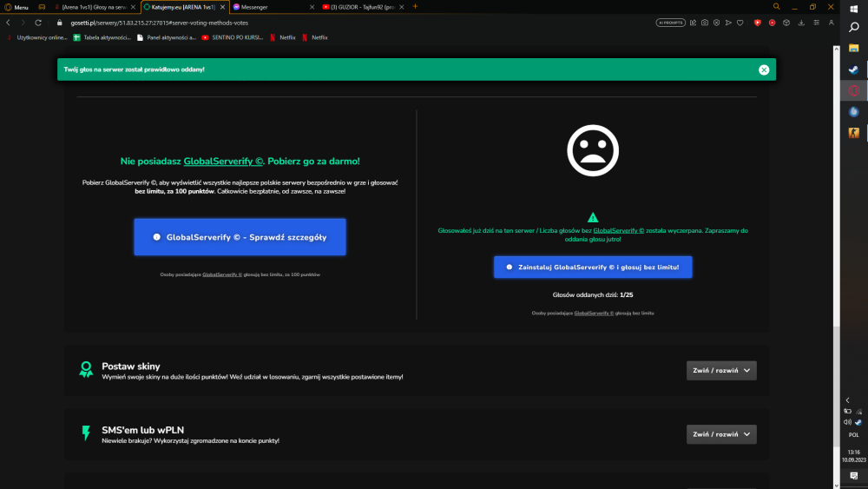This screenshot has width=868, height=489.
Task: Open the first Netflix bookmark
Action: (x=283, y=37)
